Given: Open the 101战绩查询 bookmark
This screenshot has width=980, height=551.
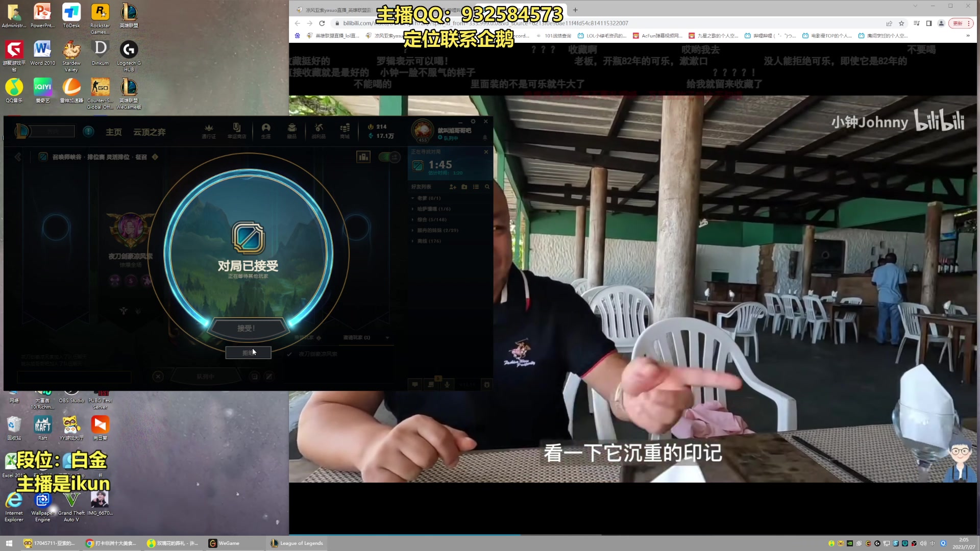Looking at the screenshot, I should pyautogui.click(x=554, y=36).
